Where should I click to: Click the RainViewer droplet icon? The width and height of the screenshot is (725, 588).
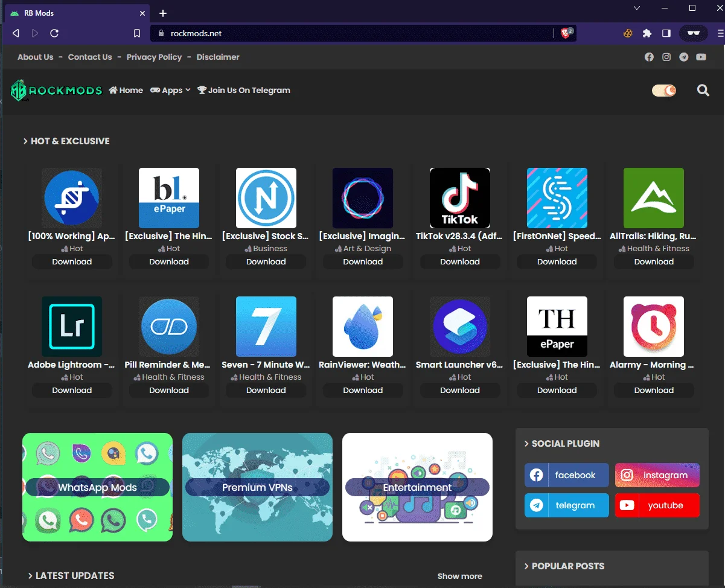363,327
